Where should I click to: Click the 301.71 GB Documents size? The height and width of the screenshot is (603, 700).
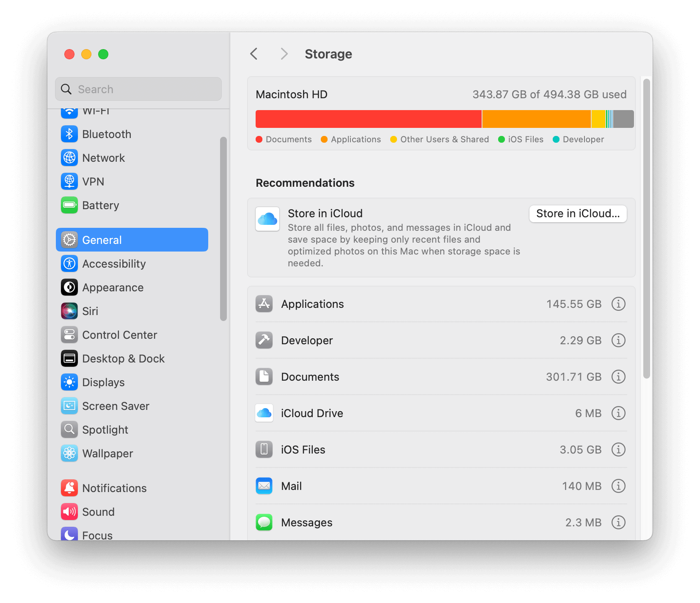pos(574,377)
